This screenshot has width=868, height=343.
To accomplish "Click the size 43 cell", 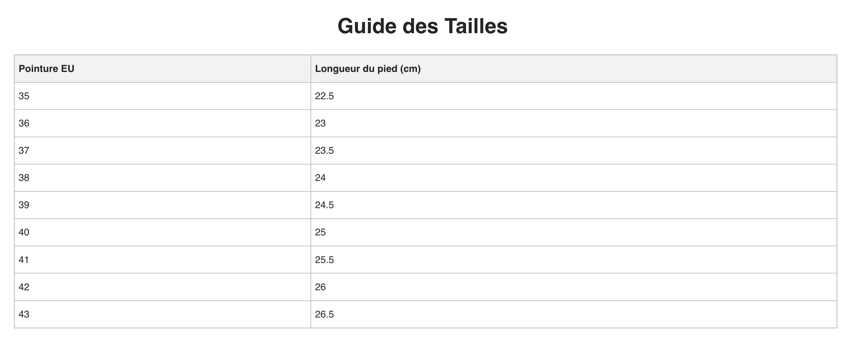I will (x=163, y=314).
